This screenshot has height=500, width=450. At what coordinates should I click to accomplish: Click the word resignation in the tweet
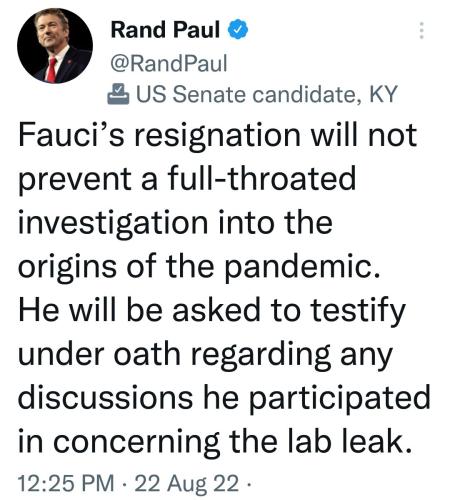tap(217, 137)
